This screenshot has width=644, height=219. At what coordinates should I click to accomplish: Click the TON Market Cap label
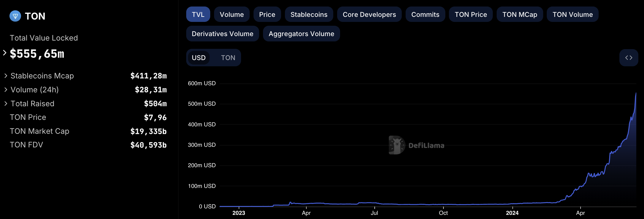[39, 131]
